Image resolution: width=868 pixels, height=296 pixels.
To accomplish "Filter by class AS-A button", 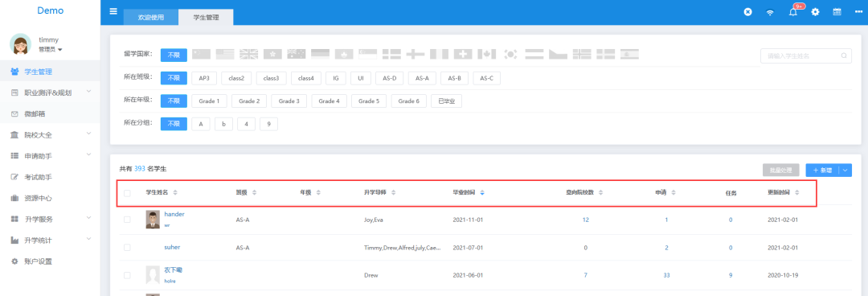I will (423, 78).
